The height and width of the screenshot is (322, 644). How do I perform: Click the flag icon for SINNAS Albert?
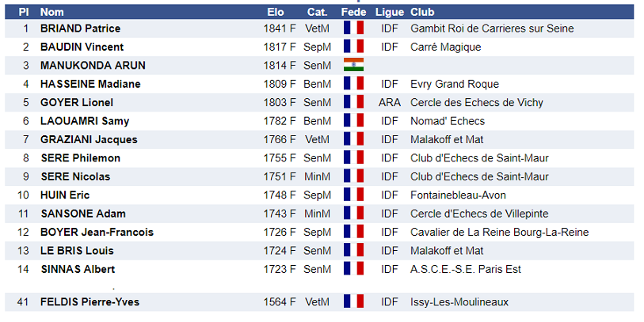353,269
